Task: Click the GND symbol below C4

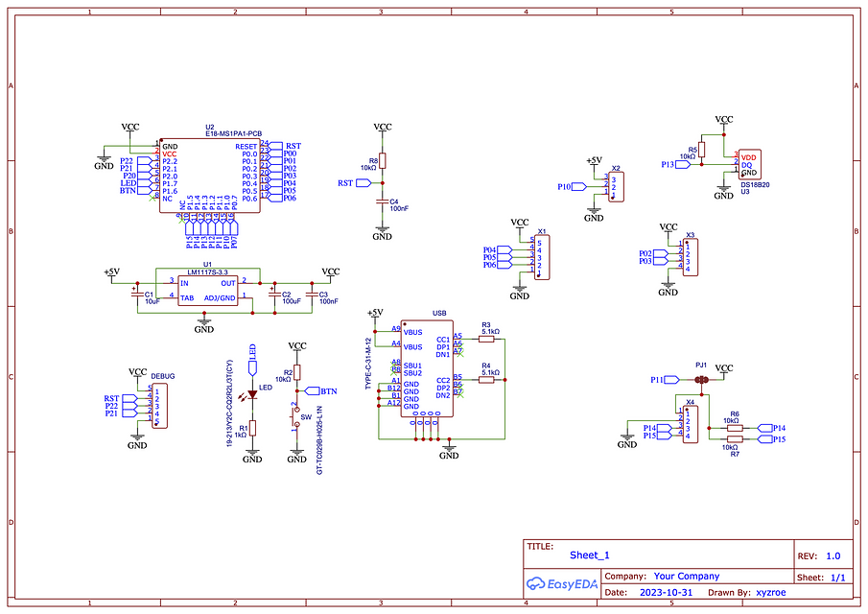Action: tap(382, 232)
